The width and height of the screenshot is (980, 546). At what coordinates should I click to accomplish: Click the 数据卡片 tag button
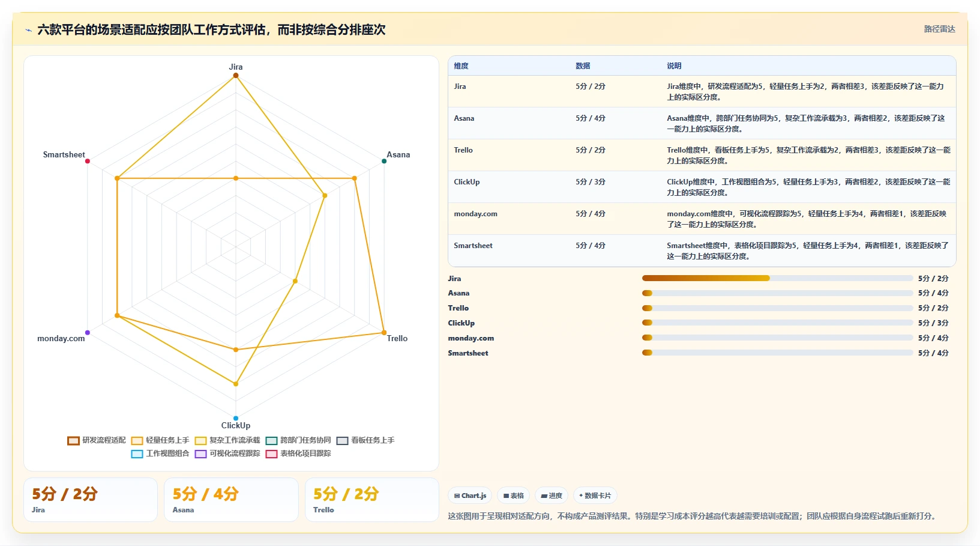[595, 496]
